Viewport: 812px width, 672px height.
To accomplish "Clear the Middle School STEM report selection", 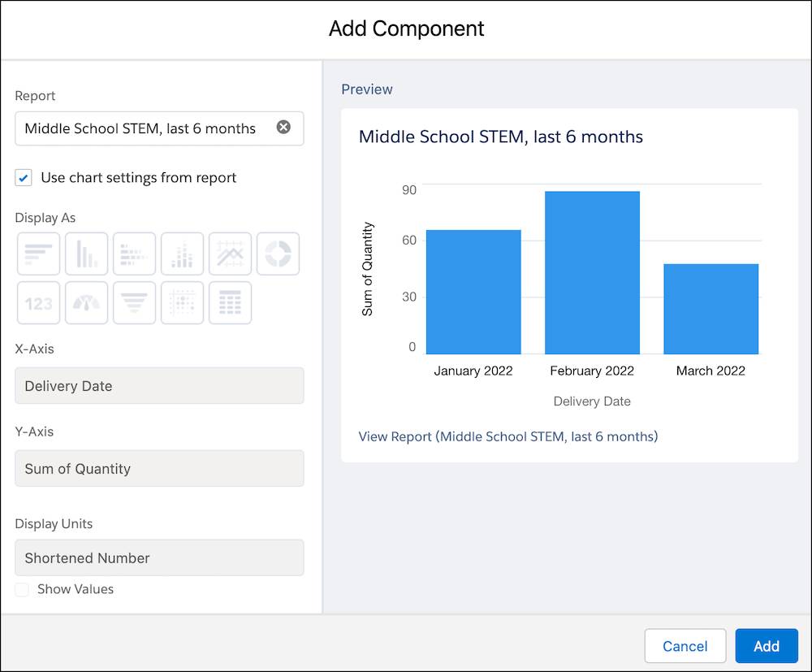I will click(x=283, y=126).
